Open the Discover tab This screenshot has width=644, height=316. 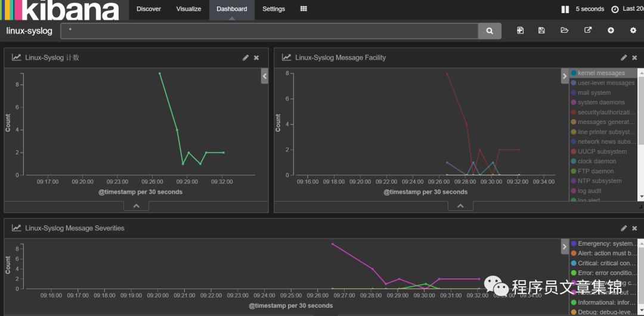click(148, 9)
